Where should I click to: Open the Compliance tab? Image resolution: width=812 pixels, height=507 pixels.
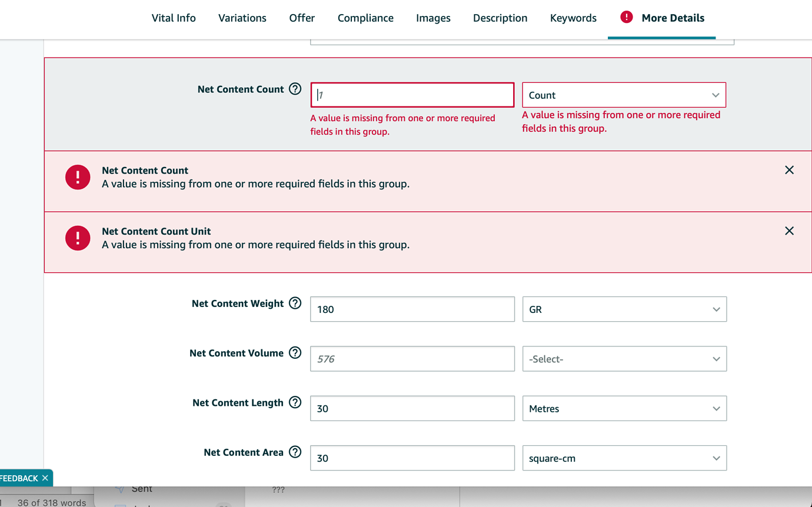pyautogui.click(x=365, y=18)
